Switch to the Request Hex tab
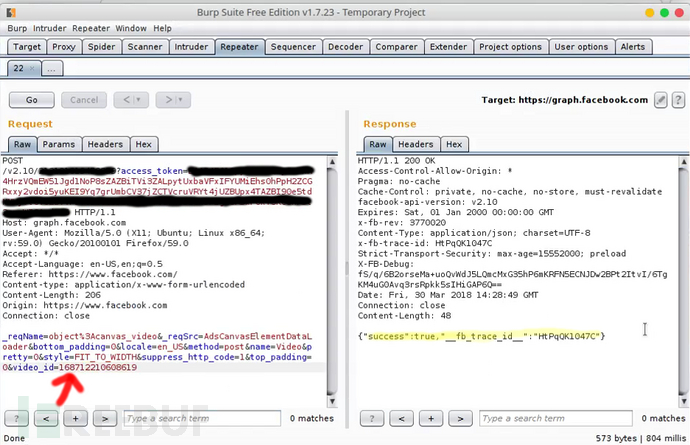 coord(143,144)
